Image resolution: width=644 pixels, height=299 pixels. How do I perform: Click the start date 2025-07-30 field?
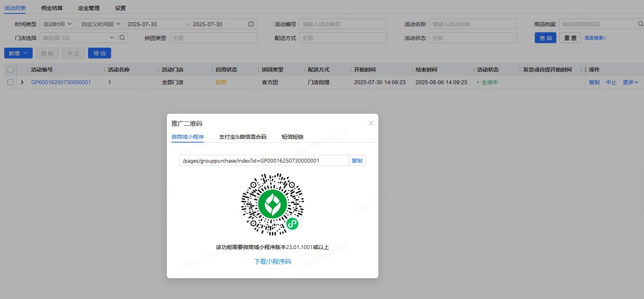153,24
